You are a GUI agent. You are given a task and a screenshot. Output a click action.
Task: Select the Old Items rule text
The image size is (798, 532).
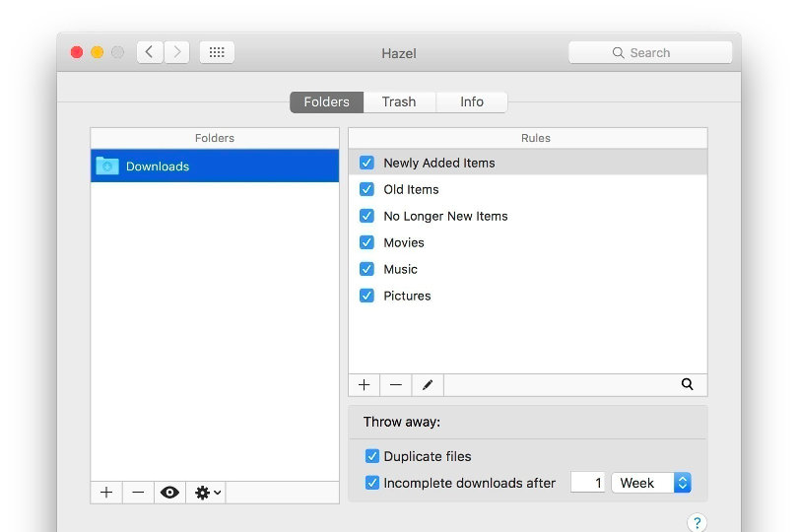pyautogui.click(x=411, y=189)
